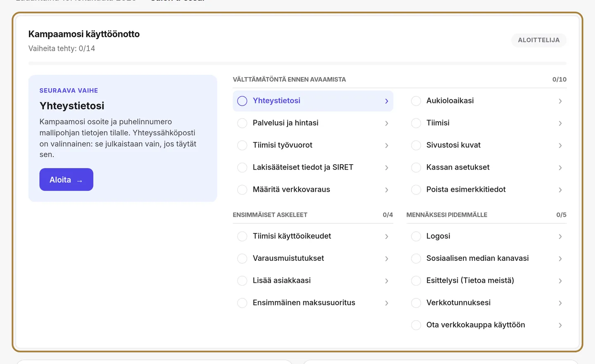
Task: Select the Lisää asiakkaasi step
Action: point(313,281)
